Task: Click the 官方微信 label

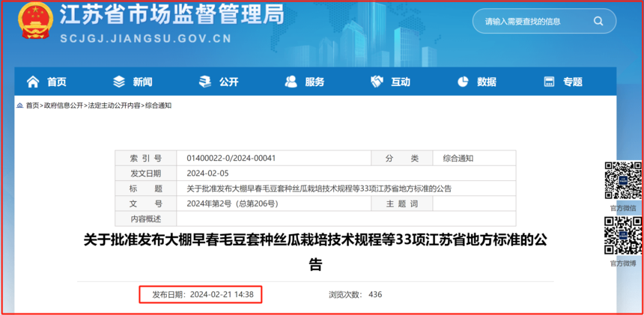Action: point(622,208)
